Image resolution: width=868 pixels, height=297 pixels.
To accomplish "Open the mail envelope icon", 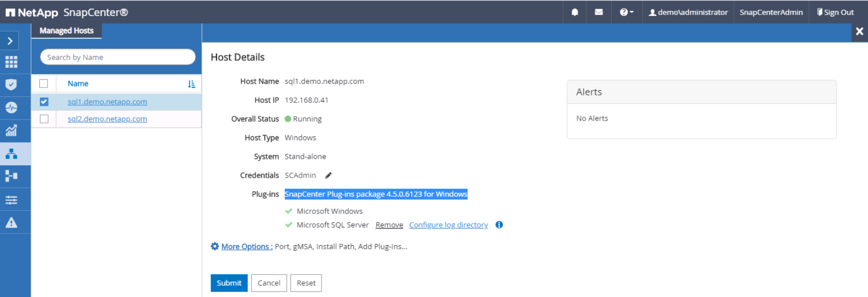I will click(599, 12).
